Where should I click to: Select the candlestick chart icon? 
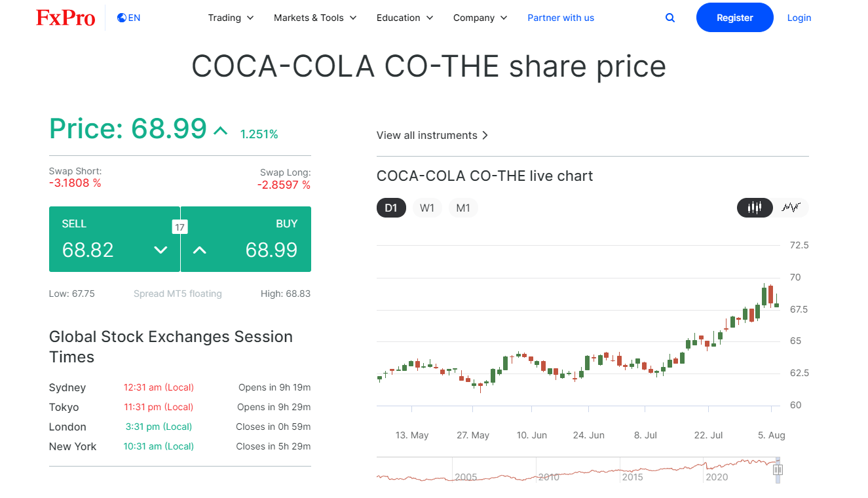click(x=755, y=208)
